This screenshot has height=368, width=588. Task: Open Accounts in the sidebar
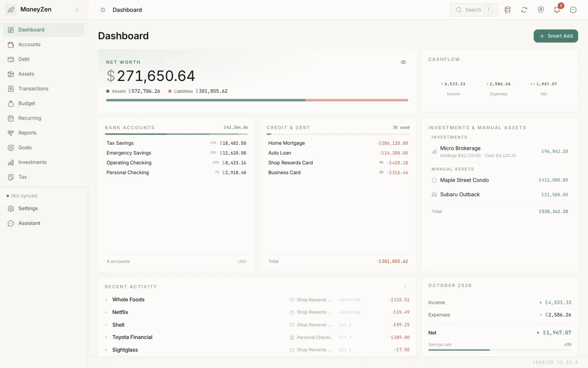pos(44,45)
